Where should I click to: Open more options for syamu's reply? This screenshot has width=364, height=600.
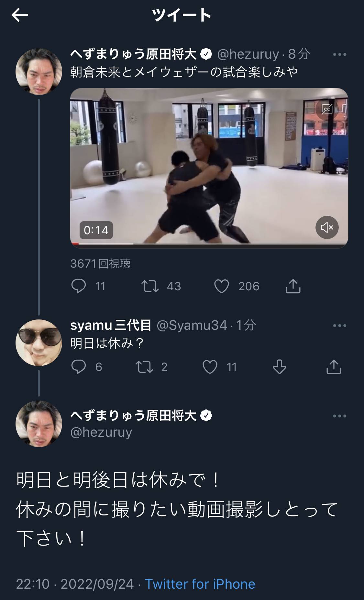339,326
